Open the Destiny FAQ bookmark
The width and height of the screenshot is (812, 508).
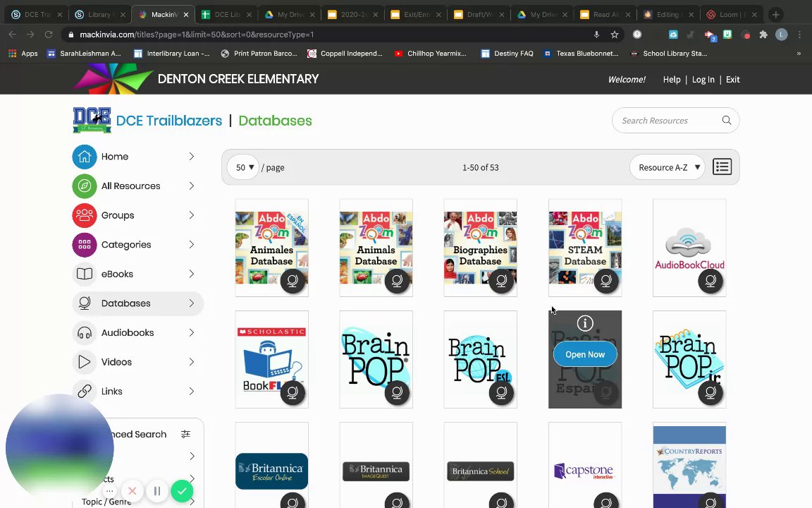tap(508, 54)
